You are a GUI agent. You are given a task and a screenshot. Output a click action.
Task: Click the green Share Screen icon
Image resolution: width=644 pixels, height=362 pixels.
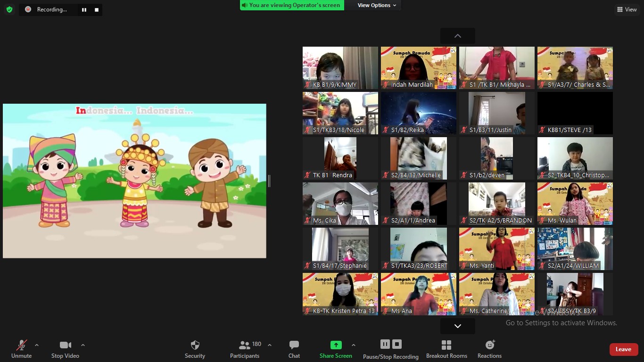(336, 345)
